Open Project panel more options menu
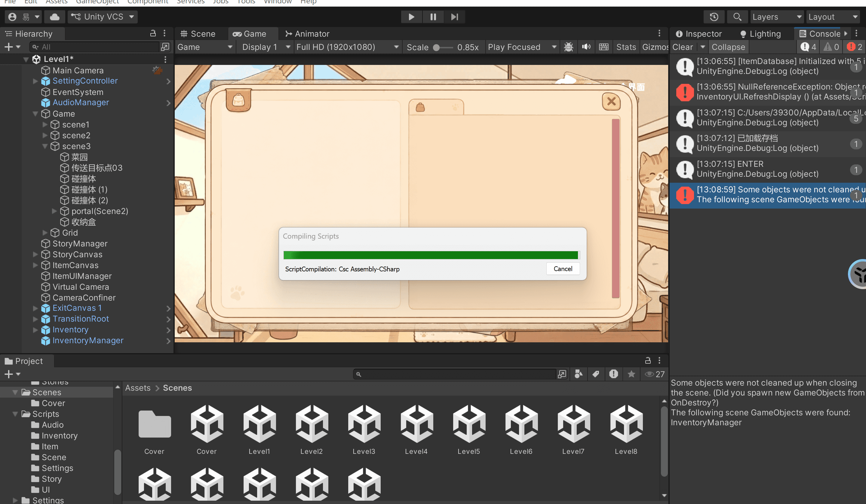 [x=659, y=360]
